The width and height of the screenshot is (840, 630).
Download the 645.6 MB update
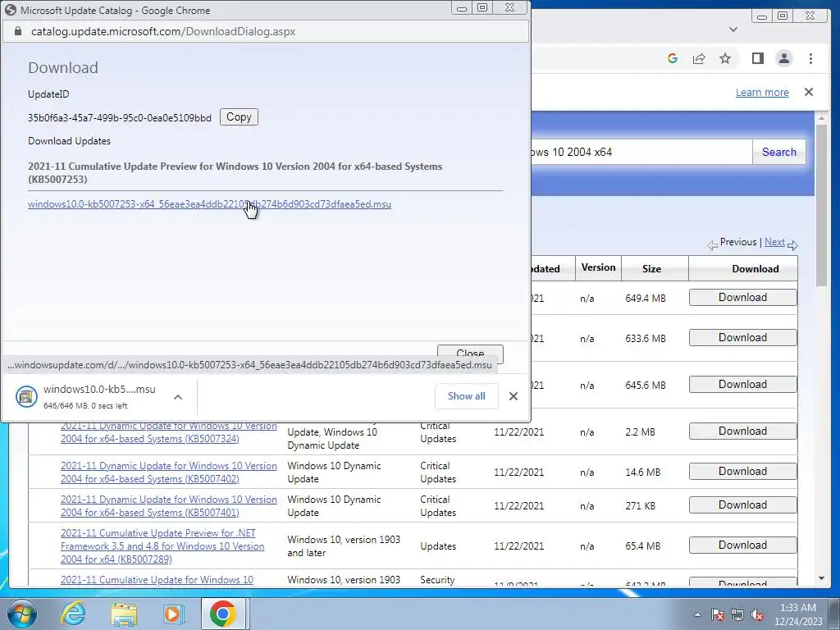click(742, 384)
